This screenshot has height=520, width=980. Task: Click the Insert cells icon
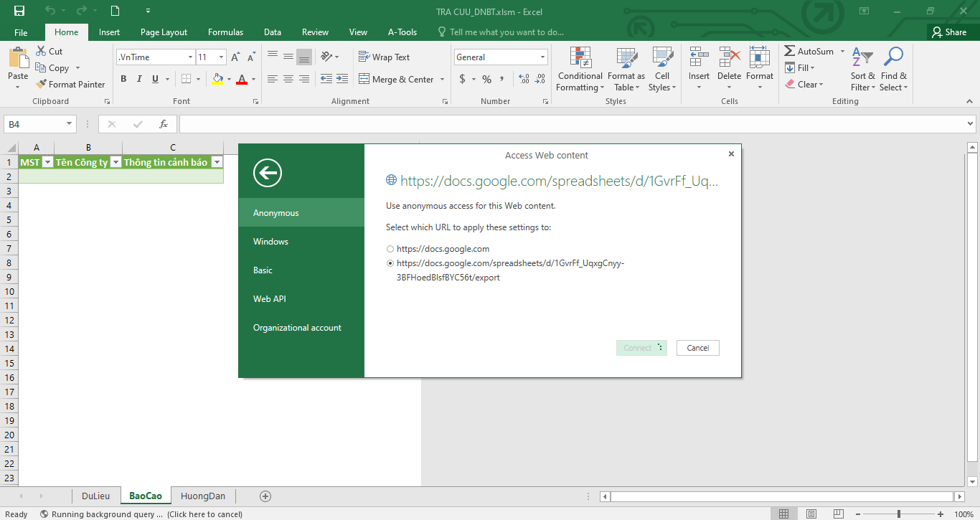point(699,57)
